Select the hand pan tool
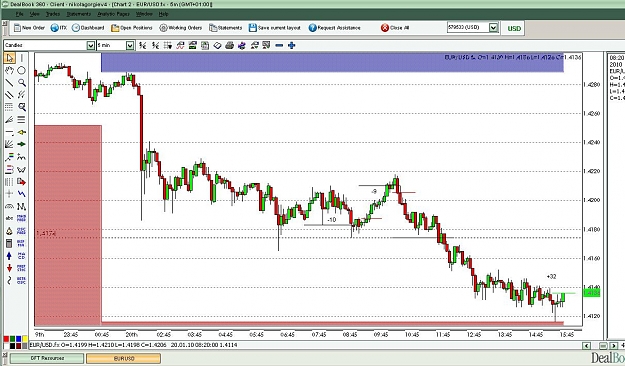The height and width of the screenshot is (366, 625). pos(9,71)
